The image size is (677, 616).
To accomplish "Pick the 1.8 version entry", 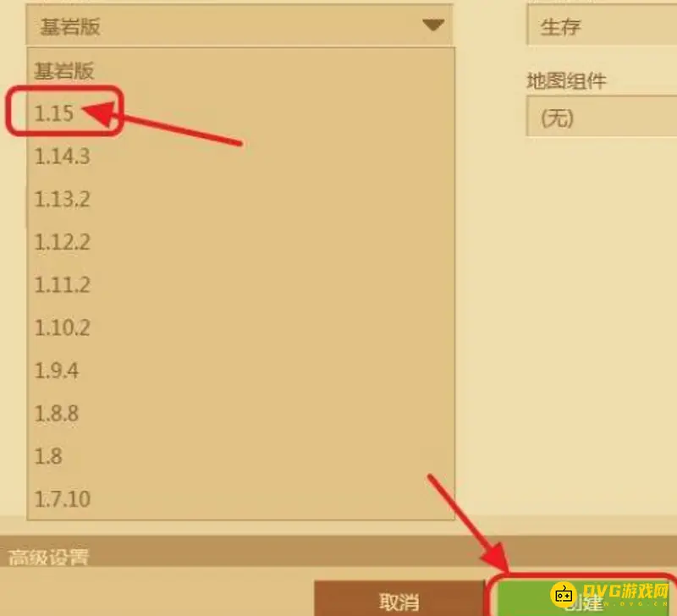I will pos(240,456).
